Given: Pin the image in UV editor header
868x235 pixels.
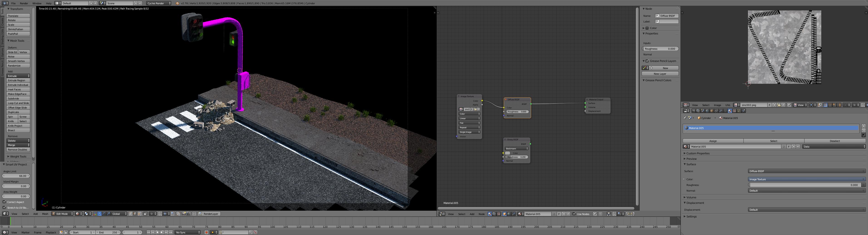Looking at the screenshot, I should tap(789, 105).
